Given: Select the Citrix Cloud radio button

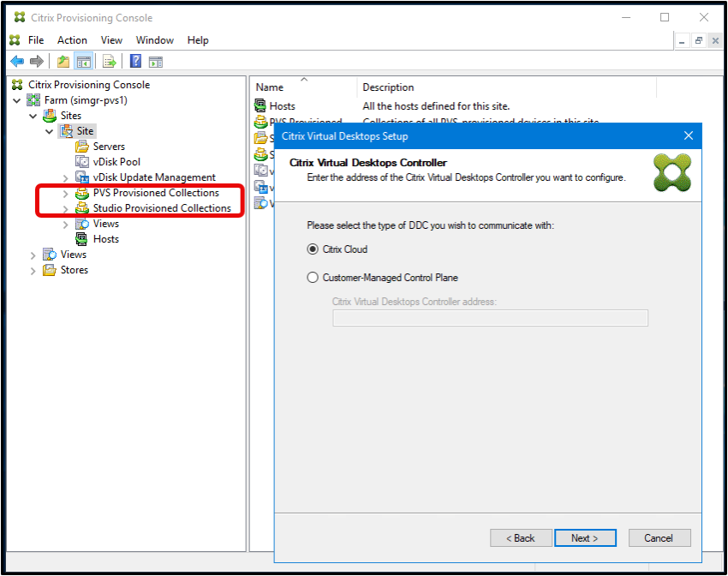Looking at the screenshot, I should click(x=313, y=249).
